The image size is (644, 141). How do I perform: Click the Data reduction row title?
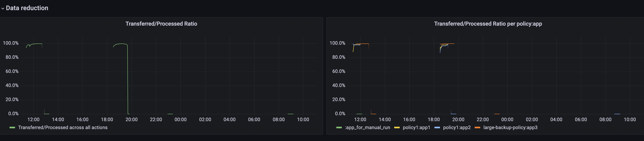27,8
